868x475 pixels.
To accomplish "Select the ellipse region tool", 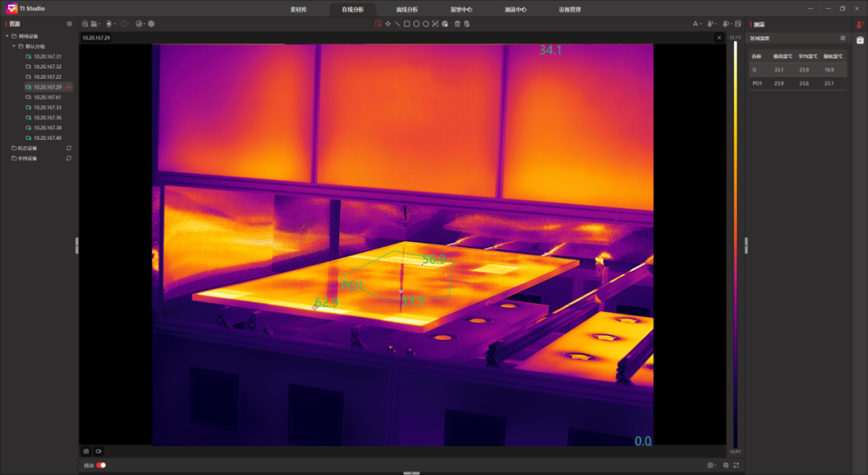I will pyautogui.click(x=416, y=24).
